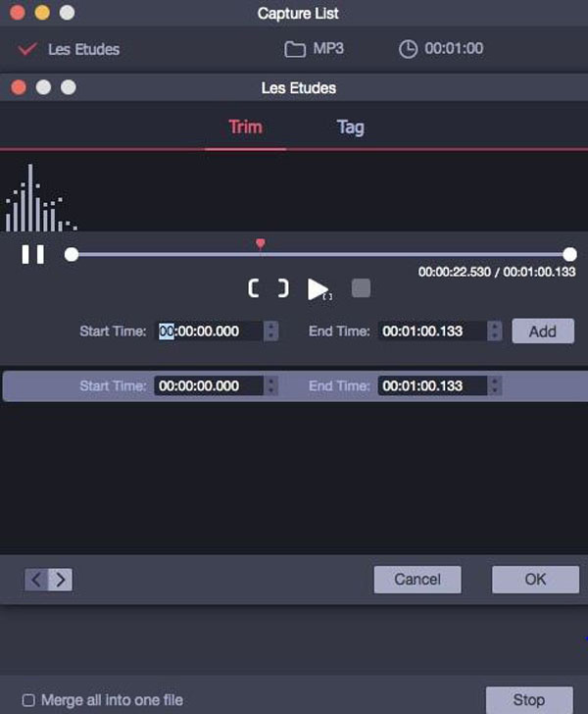Screen dimensions: 588x714
Task: Click the top Start Time stepper arrows
Action: (x=271, y=331)
